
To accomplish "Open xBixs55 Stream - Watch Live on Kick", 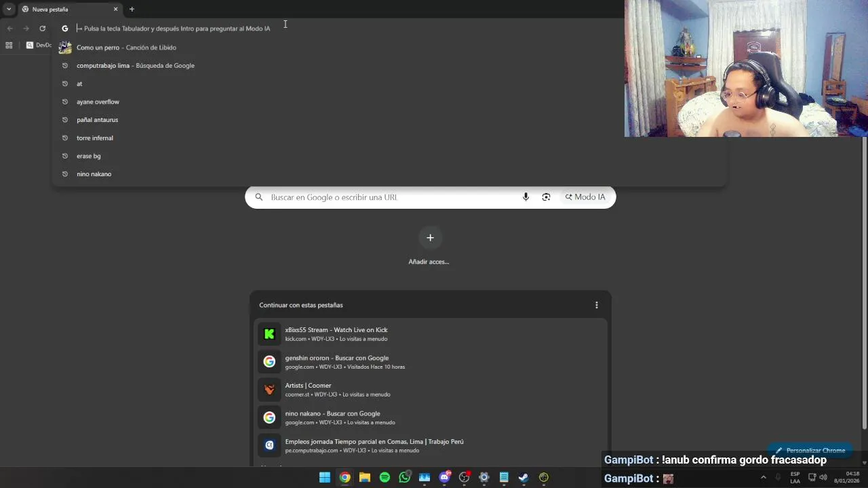I will 430,333.
